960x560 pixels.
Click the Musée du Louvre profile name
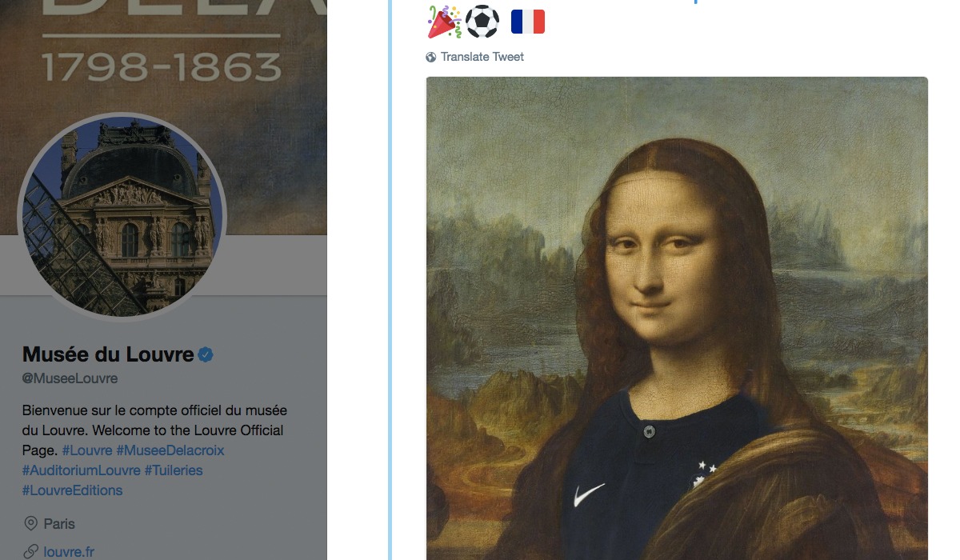coord(108,354)
